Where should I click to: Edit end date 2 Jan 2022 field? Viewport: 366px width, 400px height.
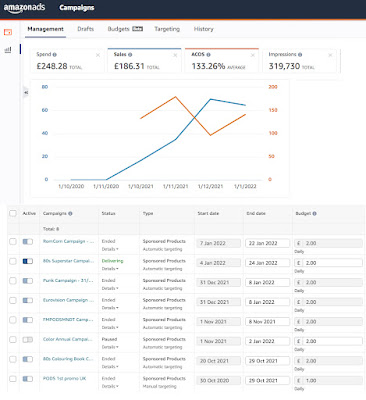point(267,341)
